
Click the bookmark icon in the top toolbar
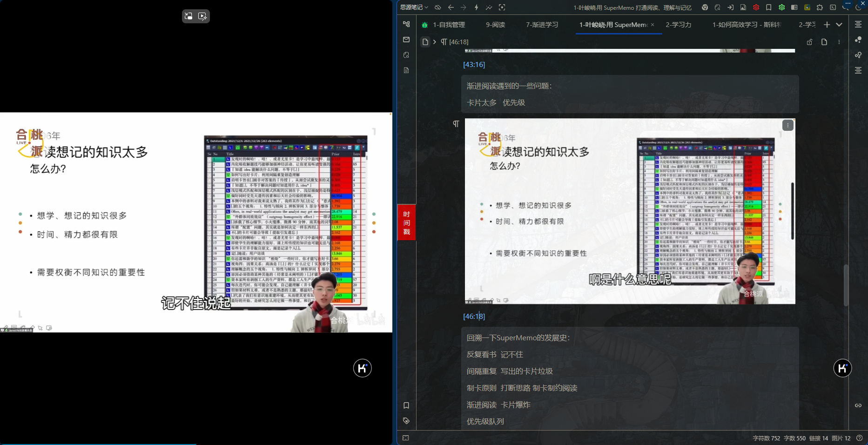[x=769, y=7]
